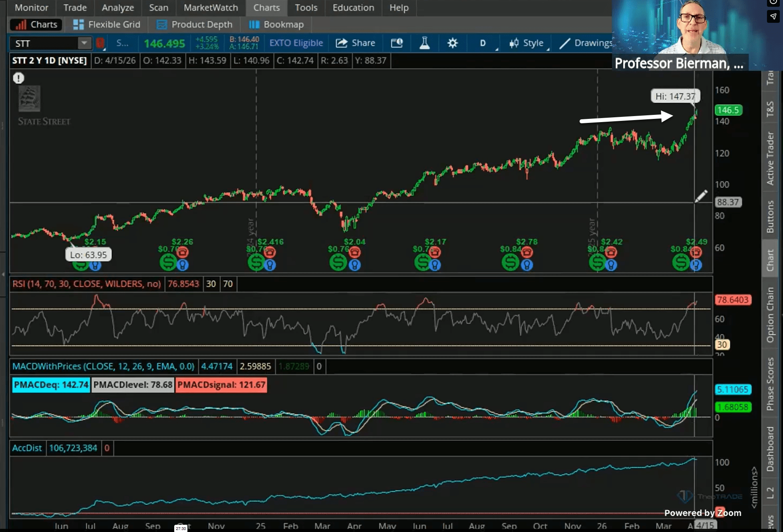Screen dimensions: 783x532
Task: Toggle the L 2 sidebar panel
Action: (x=770, y=493)
